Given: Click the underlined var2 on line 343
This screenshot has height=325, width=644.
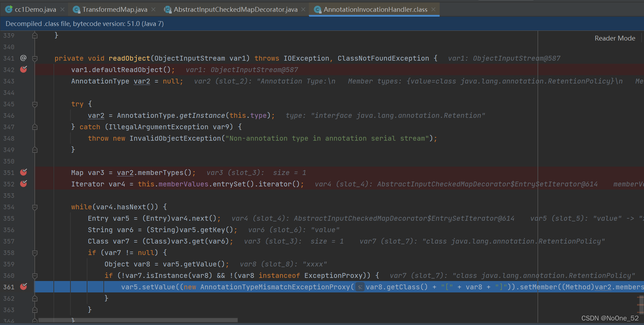Looking at the screenshot, I should pyautogui.click(x=142, y=81).
